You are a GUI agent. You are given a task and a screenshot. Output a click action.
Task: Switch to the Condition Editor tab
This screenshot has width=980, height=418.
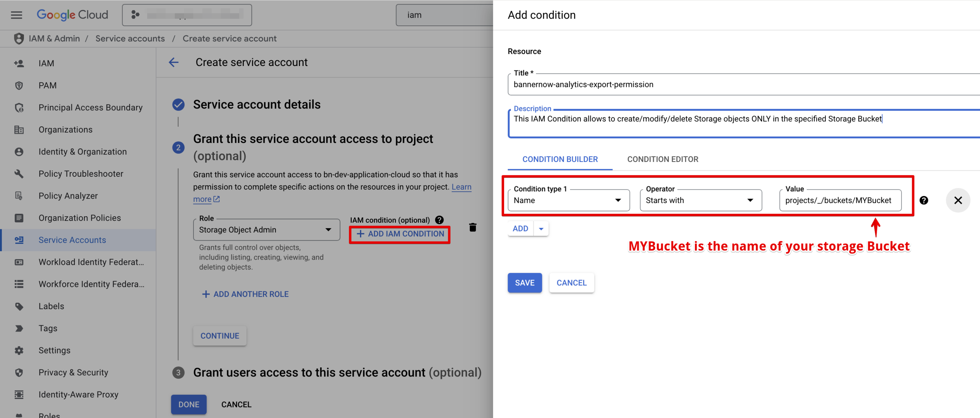(x=662, y=159)
